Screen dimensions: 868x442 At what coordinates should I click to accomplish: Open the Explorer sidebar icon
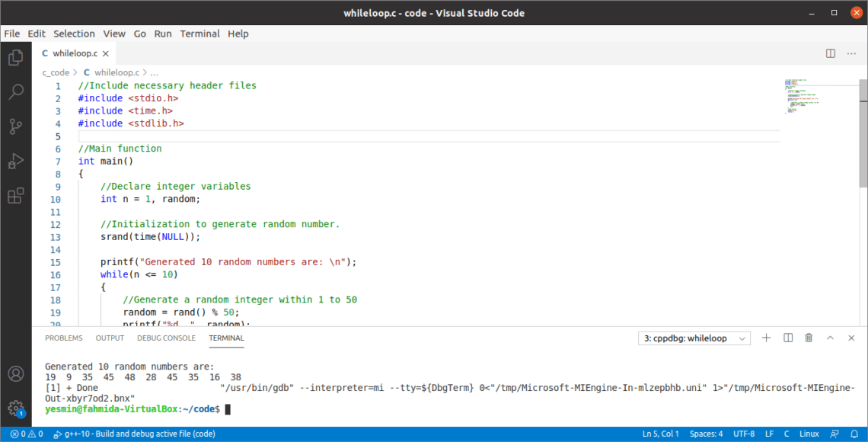pyautogui.click(x=15, y=57)
